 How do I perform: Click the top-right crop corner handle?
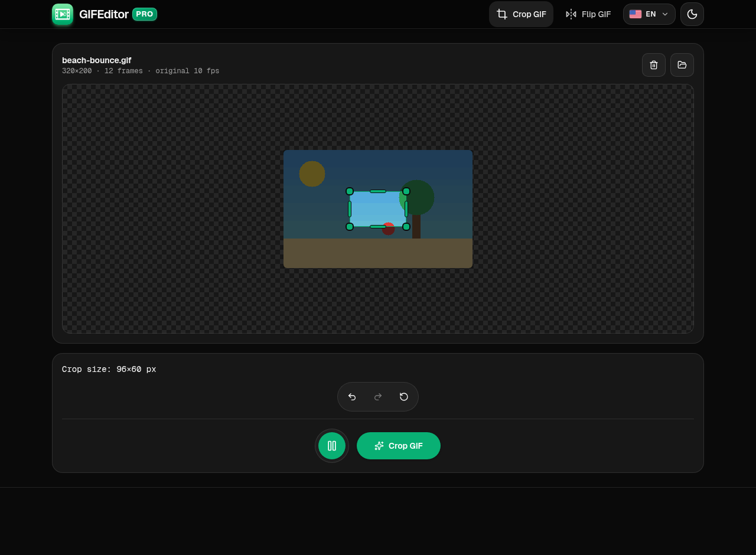(x=406, y=191)
